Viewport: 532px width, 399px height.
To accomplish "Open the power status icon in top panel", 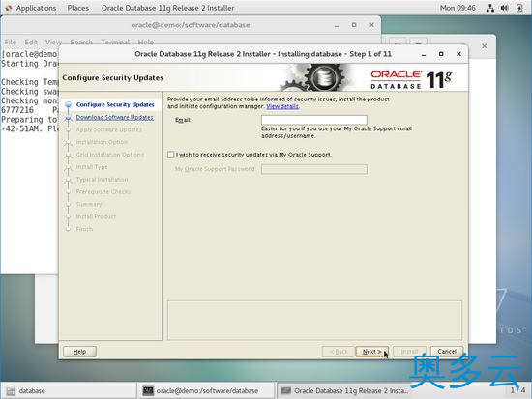I will click(x=519, y=8).
